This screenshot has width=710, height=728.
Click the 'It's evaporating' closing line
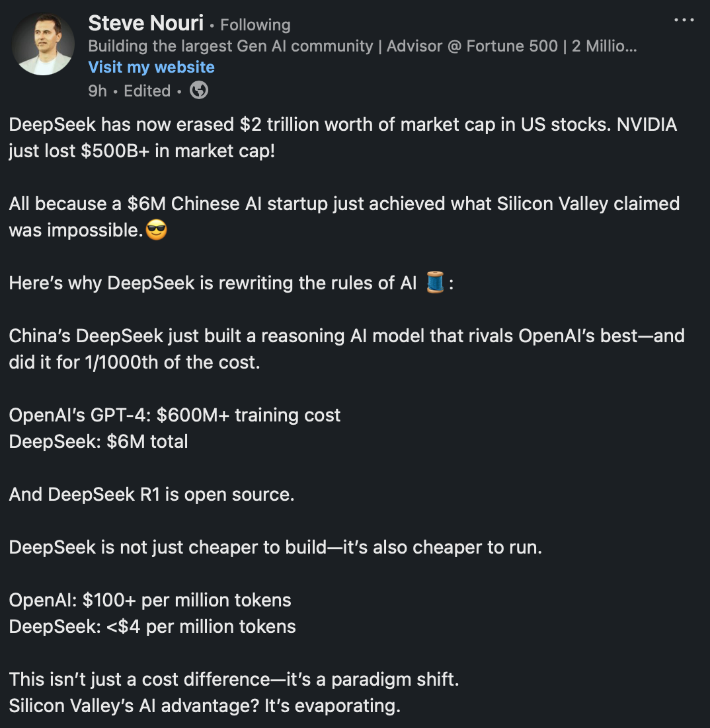pos(205,706)
